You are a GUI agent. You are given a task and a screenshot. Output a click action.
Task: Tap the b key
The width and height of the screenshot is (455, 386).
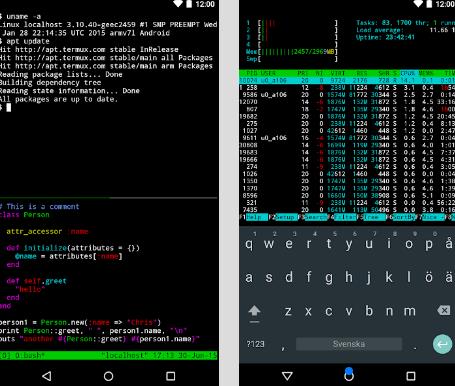(x=369, y=311)
